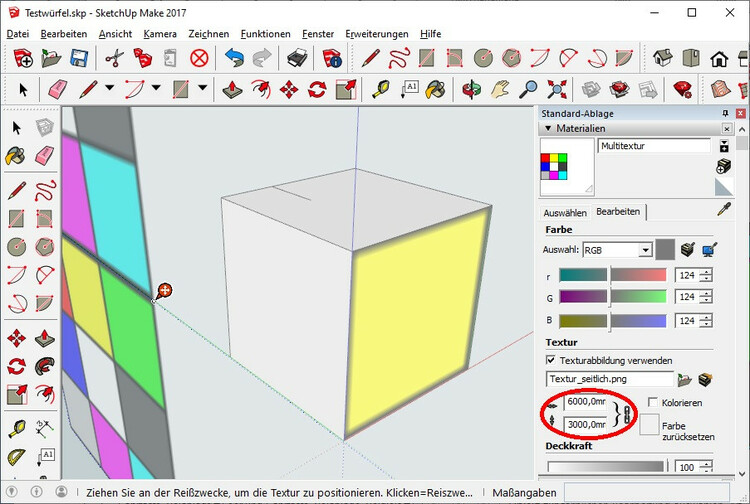Click the Make Component icon in left toolbar

pos(45,128)
